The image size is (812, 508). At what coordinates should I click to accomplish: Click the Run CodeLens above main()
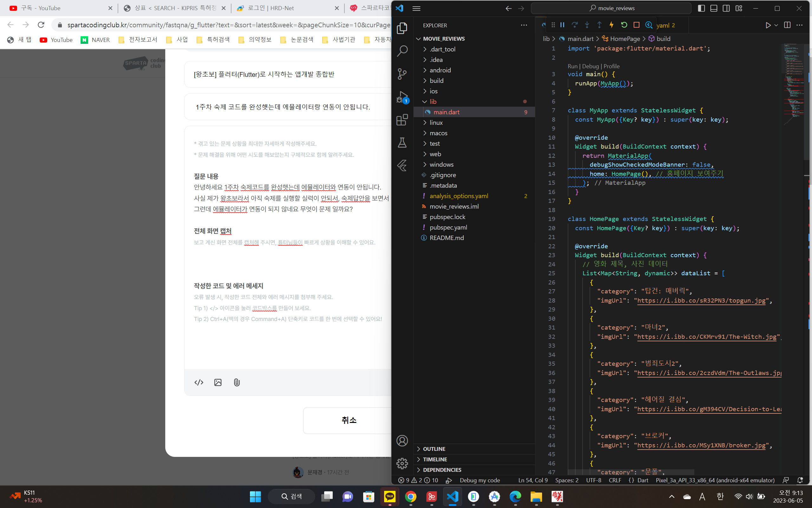573,66
